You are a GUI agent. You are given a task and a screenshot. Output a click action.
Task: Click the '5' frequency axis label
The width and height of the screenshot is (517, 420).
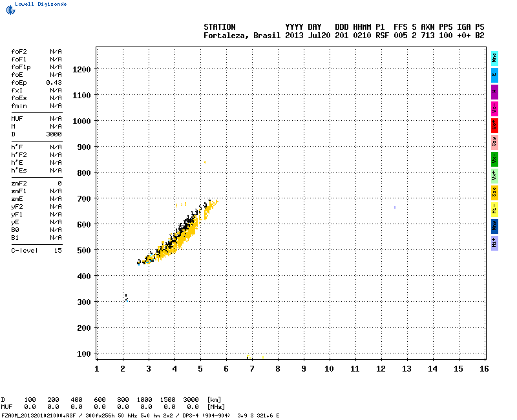coord(200,369)
